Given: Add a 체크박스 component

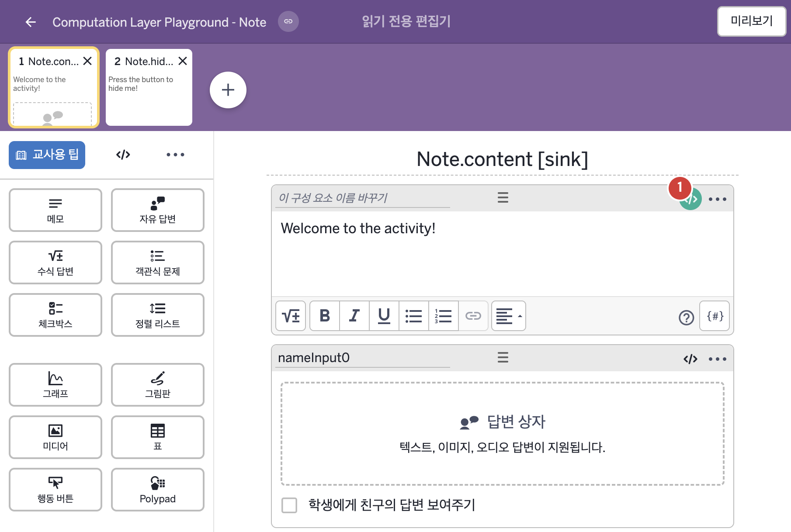Looking at the screenshot, I should click(x=56, y=315).
